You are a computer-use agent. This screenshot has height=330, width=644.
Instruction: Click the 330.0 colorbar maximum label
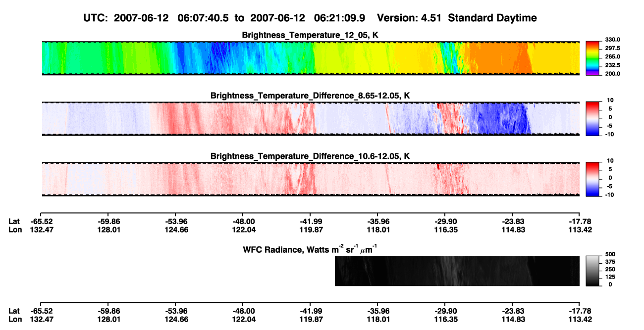612,40
